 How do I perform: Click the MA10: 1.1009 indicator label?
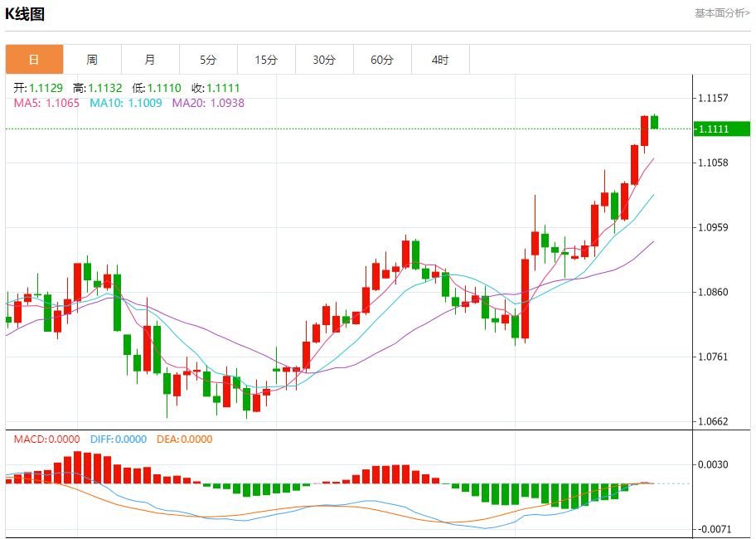[x=126, y=103]
